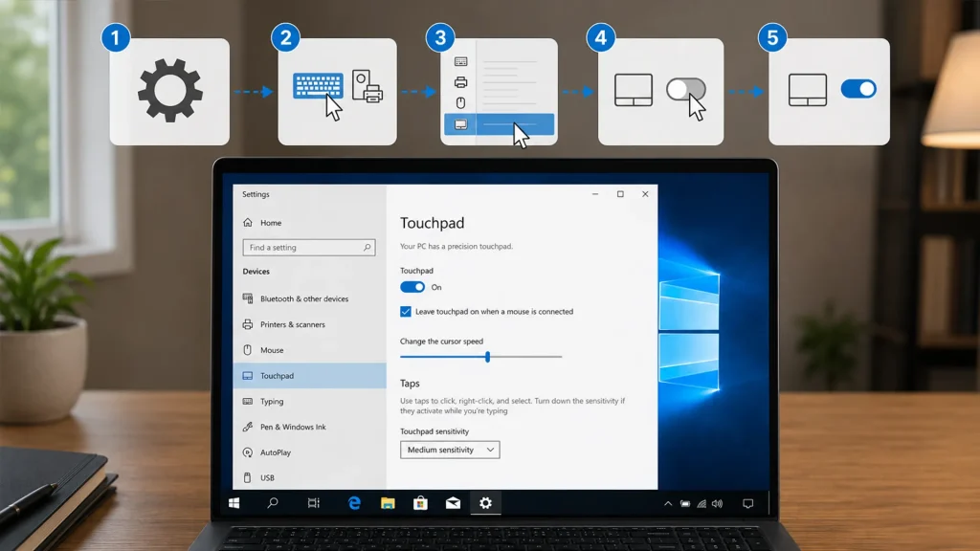980x551 pixels.
Task: Open the Typing settings page
Action: 309,401
